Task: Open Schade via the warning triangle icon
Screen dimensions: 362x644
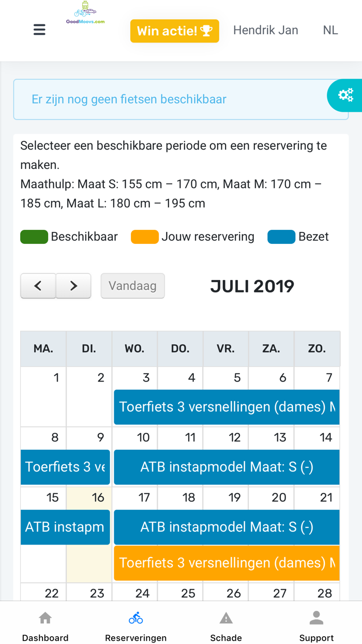Action: coord(226,617)
